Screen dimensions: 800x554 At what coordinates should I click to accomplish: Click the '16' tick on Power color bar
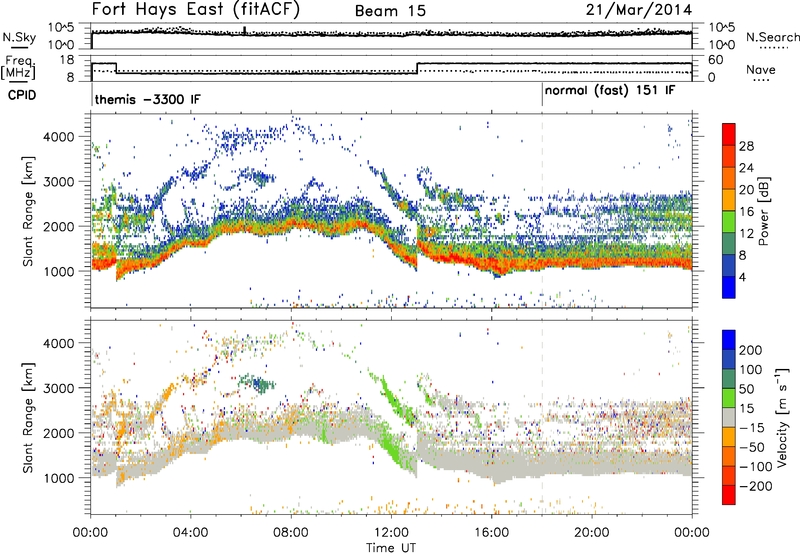tap(746, 212)
